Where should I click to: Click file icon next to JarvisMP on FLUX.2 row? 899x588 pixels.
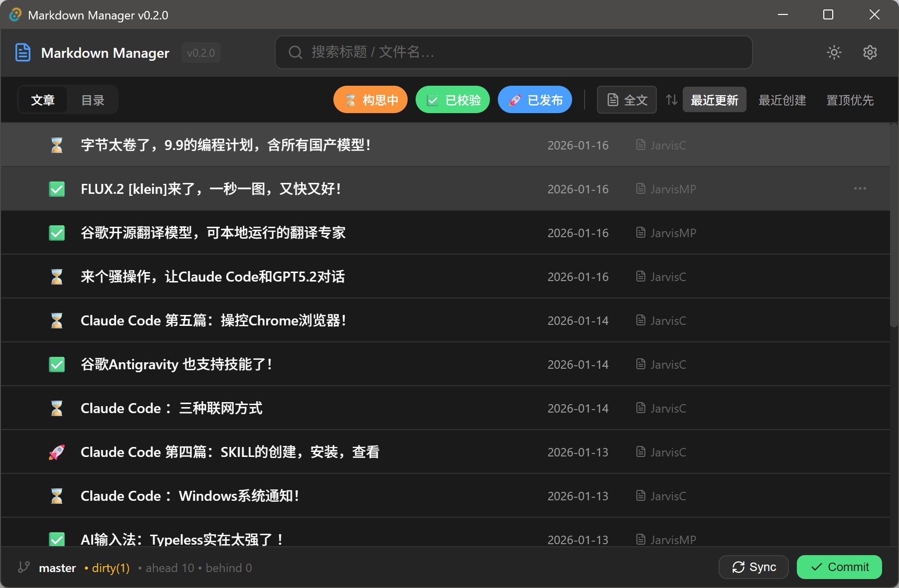pos(641,189)
